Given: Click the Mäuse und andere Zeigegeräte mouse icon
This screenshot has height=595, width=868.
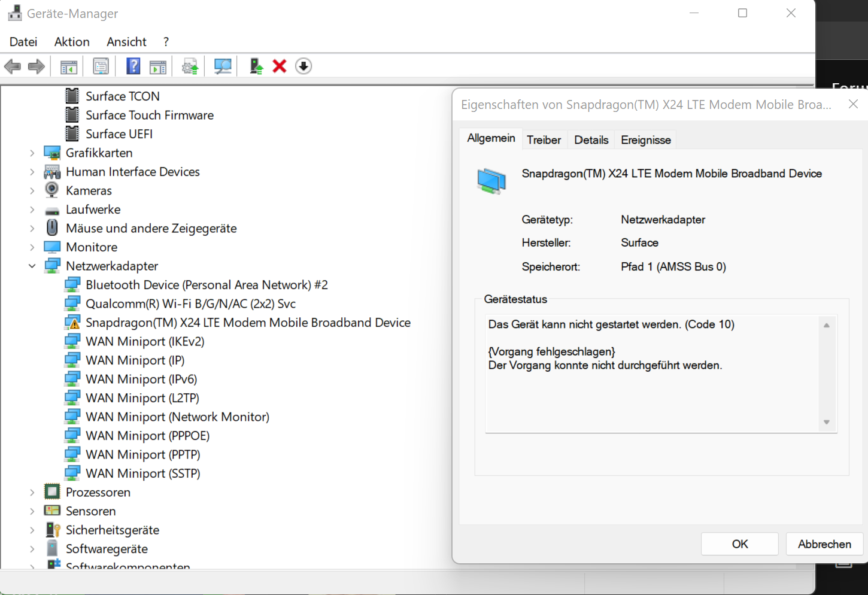Looking at the screenshot, I should (x=52, y=228).
